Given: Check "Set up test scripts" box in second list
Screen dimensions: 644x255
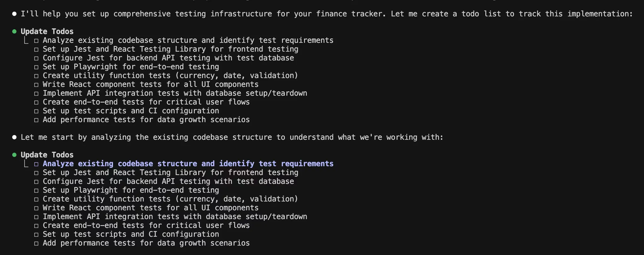Looking at the screenshot, I should (x=37, y=235).
